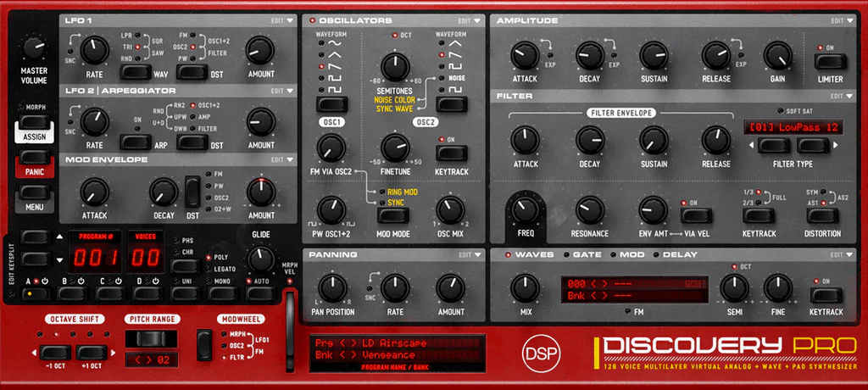The image size is (868, 390).
Task: Switch to the MOD tab
Action: (x=626, y=255)
